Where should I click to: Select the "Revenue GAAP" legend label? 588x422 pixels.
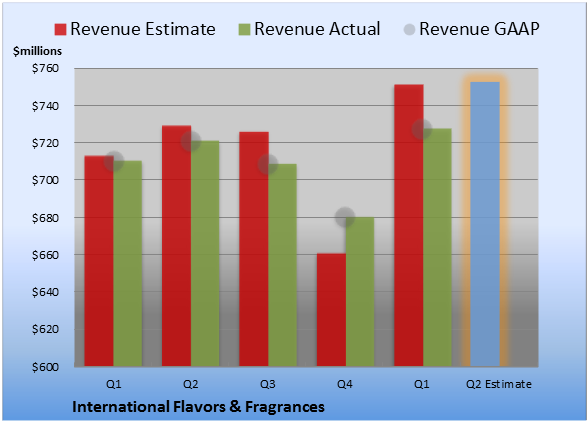(x=479, y=29)
